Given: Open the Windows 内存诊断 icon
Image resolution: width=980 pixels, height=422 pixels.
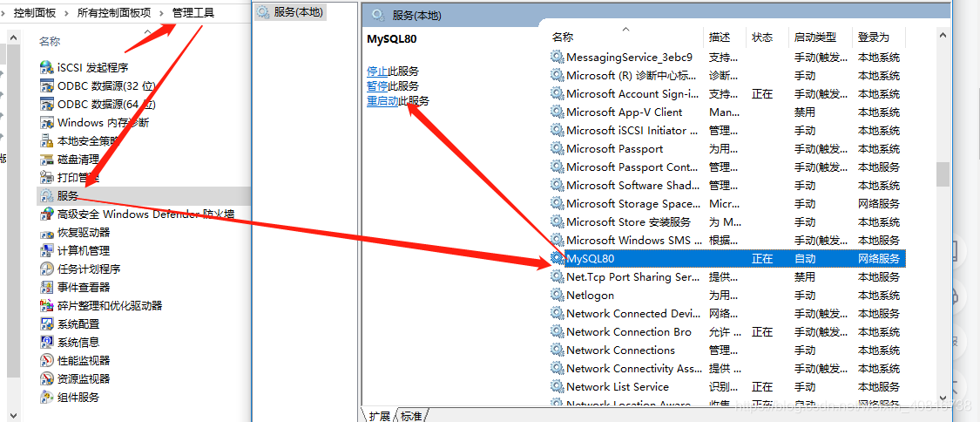Looking at the screenshot, I should point(47,123).
